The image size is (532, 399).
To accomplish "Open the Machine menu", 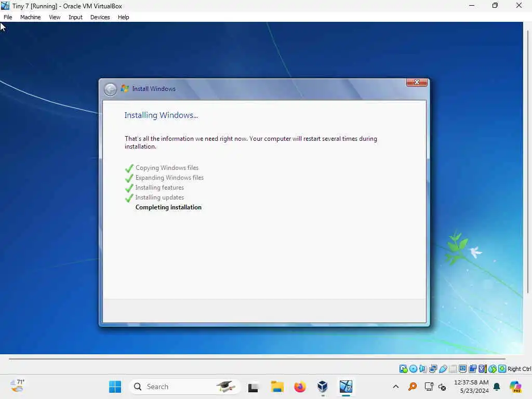I will (30, 17).
